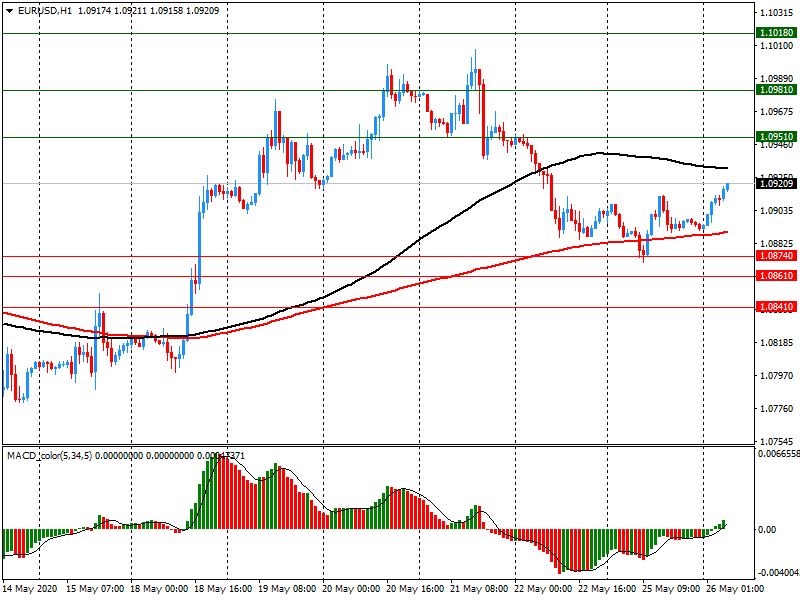800x600 pixels.
Task: Click the 1.08185 price scale value
Action: pyautogui.click(x=777, y=342)
